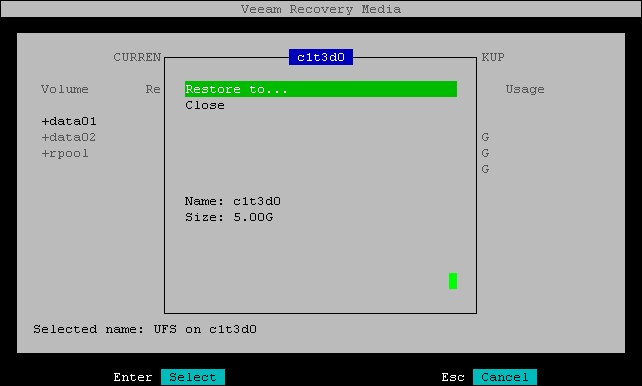Click the Volume column header
Viewport: 642px width, 386px height.
click(65, 89)
